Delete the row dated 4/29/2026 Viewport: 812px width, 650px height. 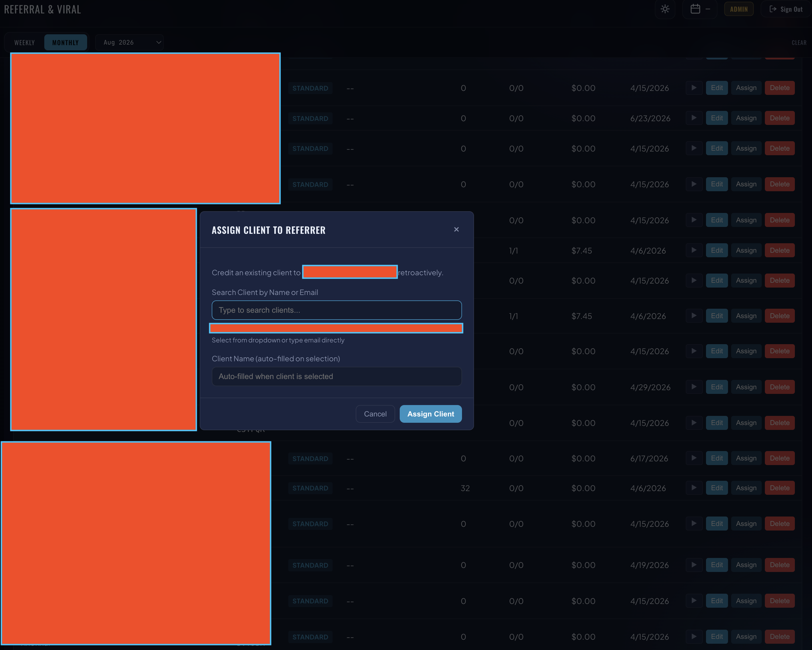point(779,387)
